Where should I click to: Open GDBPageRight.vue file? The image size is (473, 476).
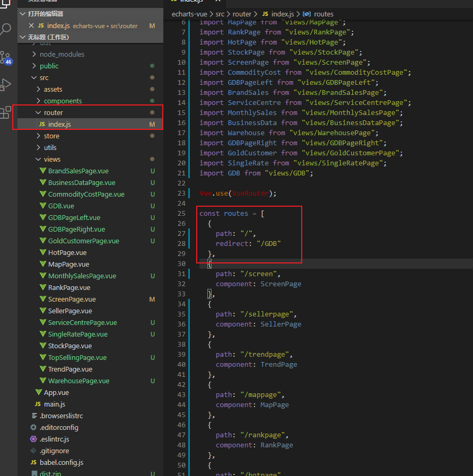click(90, 229)
